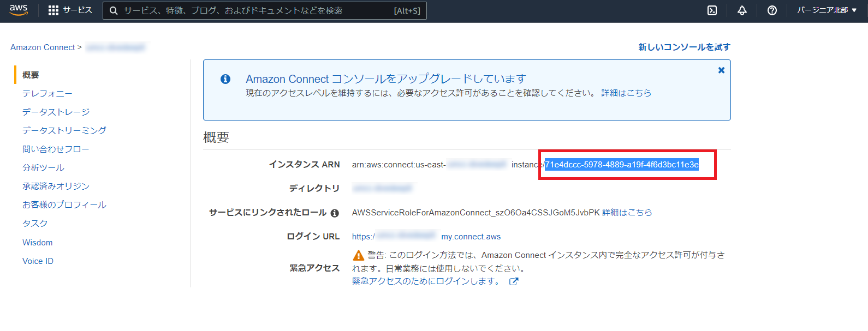Click the AWS logo
The width and height of the screenshot is (868, 331).
[x=19, y=10]
